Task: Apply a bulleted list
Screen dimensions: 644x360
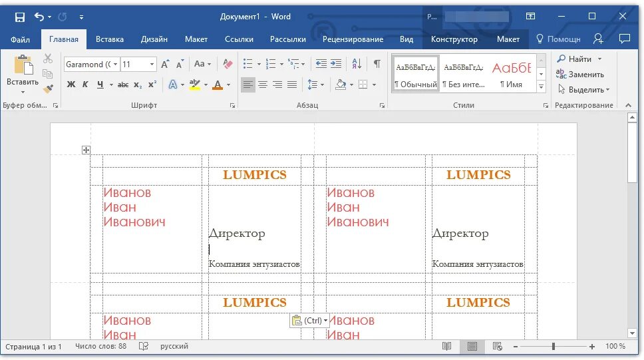Action: (x=247, y=64)
